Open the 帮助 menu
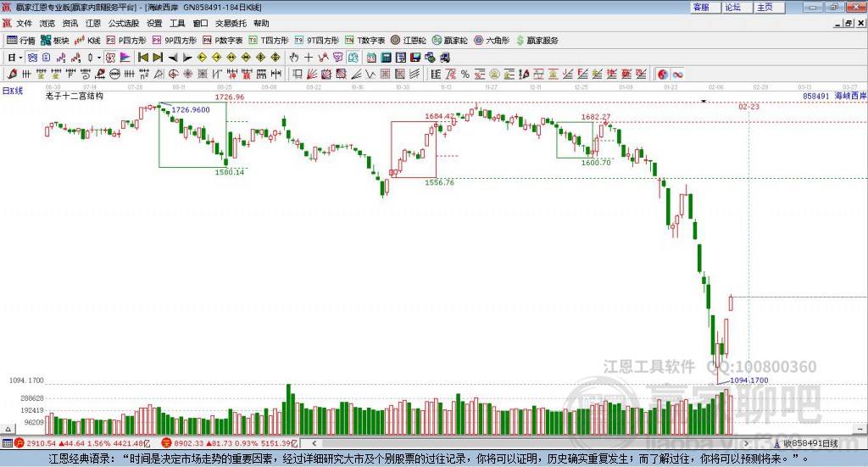This screenshot has width=868, height=467. click(x=261, y=23)
